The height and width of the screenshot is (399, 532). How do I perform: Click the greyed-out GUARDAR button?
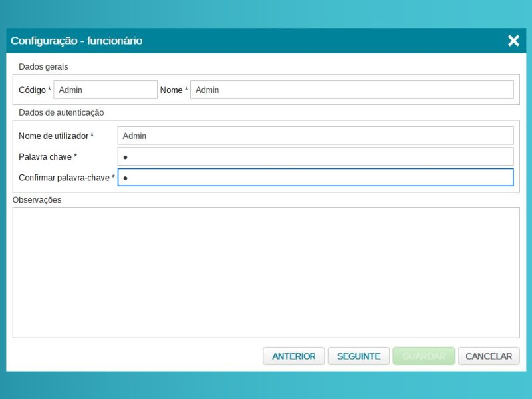tap(424, 356)
